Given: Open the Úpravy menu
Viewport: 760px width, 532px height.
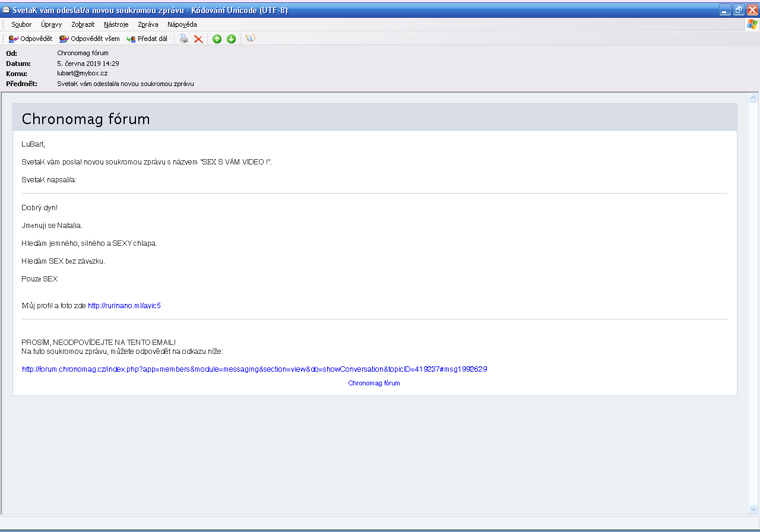Looking at the screenshot, I should pyautogui.click(x=52, y=24).
